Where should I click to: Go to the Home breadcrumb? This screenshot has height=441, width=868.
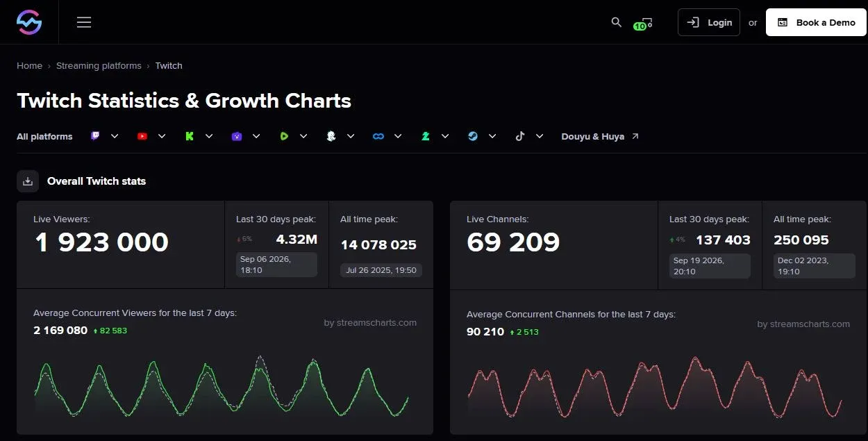[29, 65]
